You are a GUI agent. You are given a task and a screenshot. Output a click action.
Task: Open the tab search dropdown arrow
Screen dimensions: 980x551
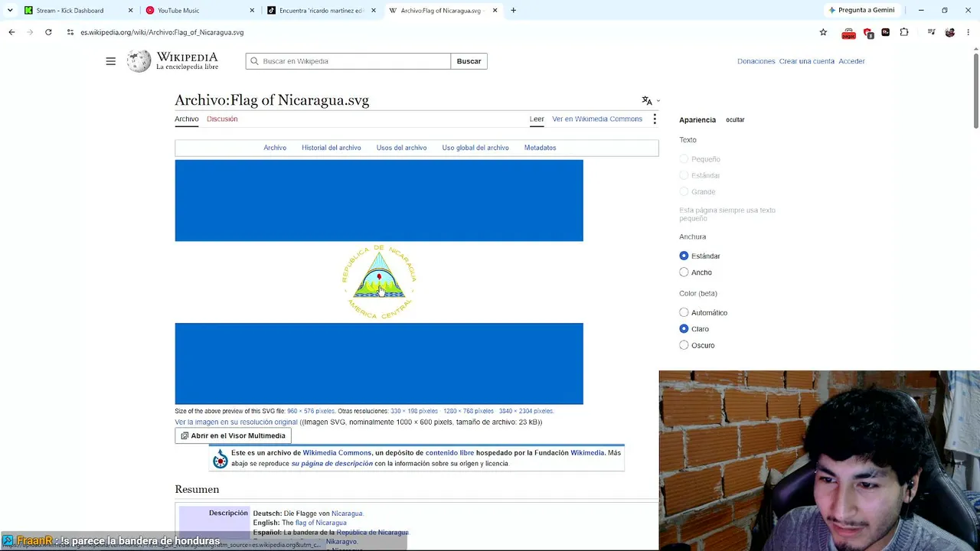(10, 10)
